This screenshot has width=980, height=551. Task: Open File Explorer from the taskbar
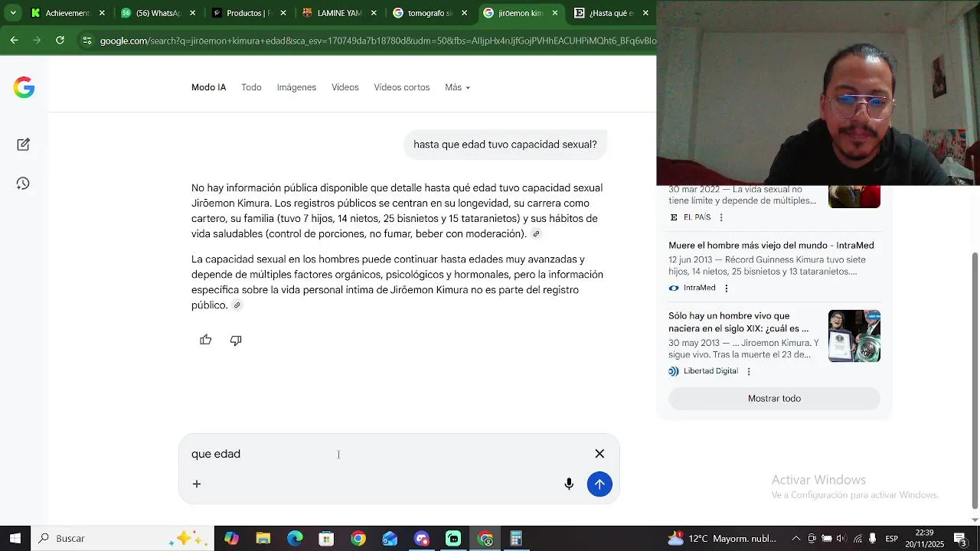point(263,538)
